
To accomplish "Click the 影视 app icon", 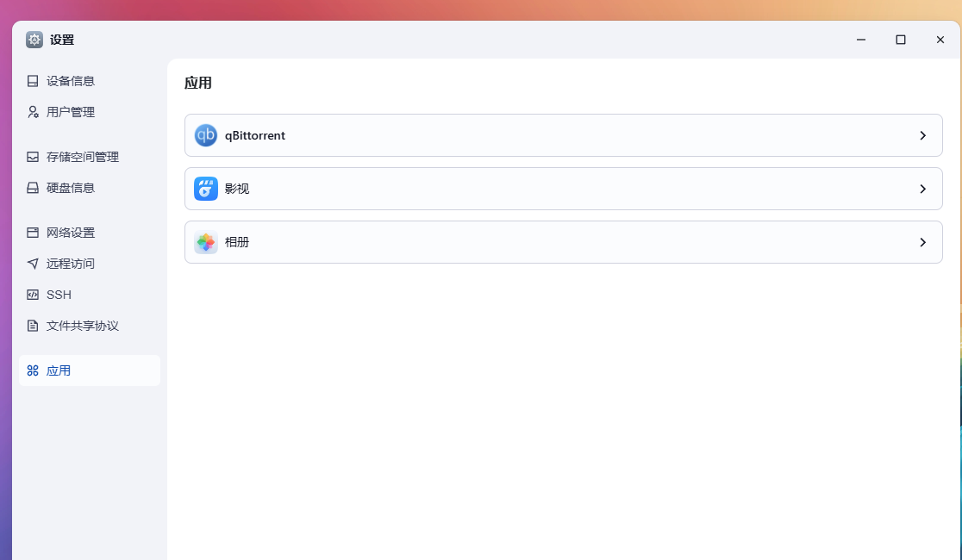I will point(206,189).
